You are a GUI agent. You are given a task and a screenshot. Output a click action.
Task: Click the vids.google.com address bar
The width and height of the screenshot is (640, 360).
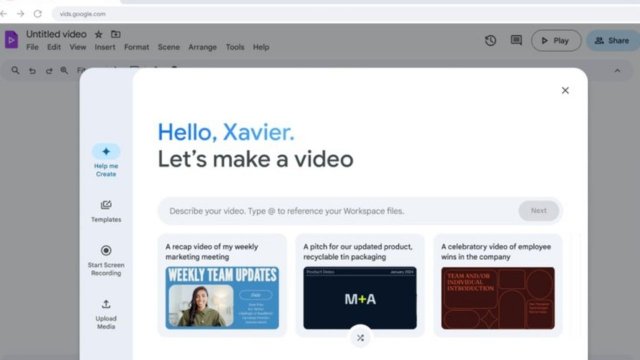pyautogui.click(x=346, y=14)
